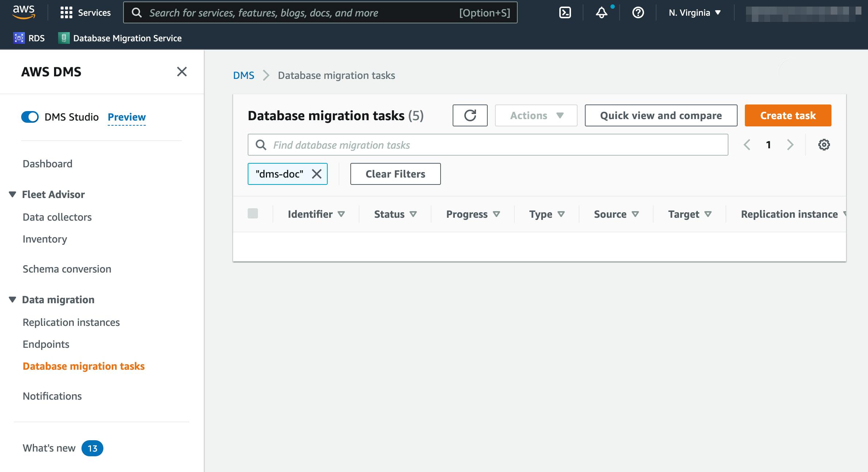This screenshot has width=868, height=472.
Task: Open the Endpoints sidebar entry
Action: (46, 344)
